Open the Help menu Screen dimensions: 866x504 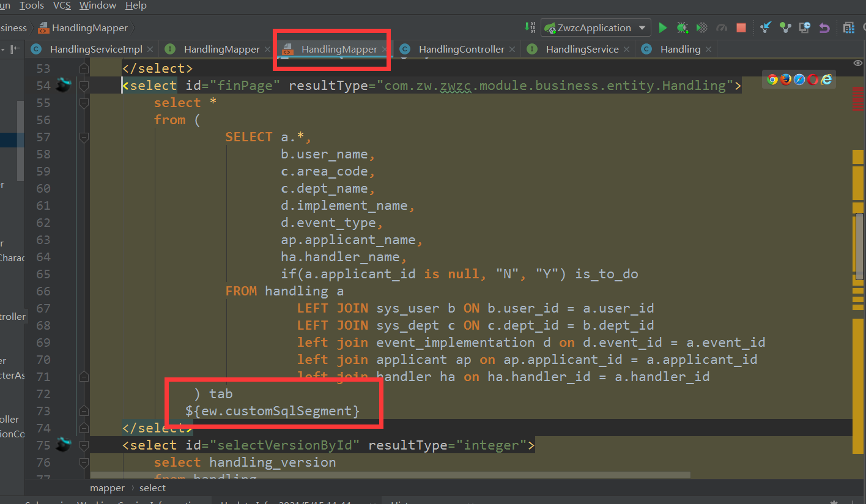point(136,6)
